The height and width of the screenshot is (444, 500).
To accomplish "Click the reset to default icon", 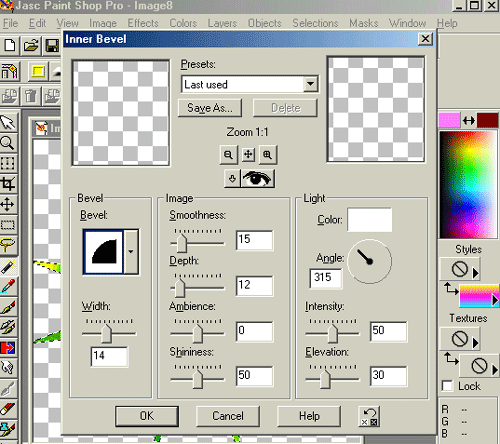I will (369, 416).
